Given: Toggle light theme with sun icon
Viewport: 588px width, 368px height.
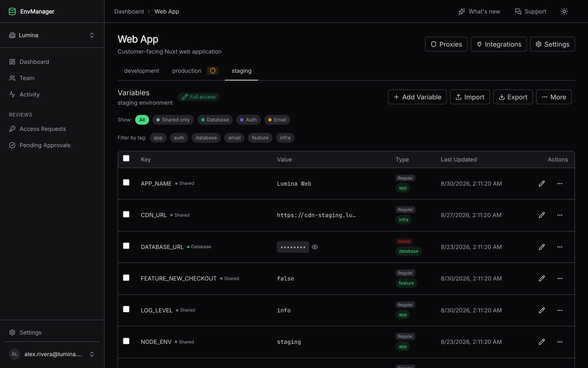Looking at the screenshot, I should click(x=564, y=11).
